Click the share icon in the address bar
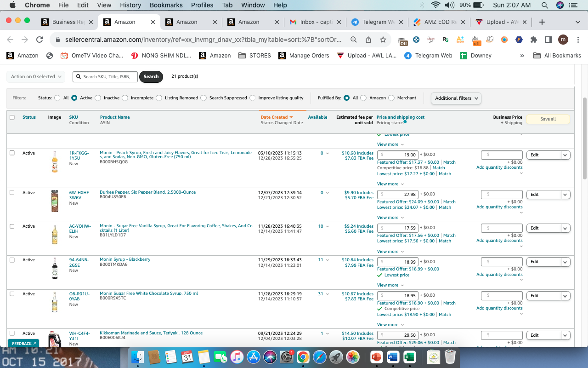 [368, 40]
